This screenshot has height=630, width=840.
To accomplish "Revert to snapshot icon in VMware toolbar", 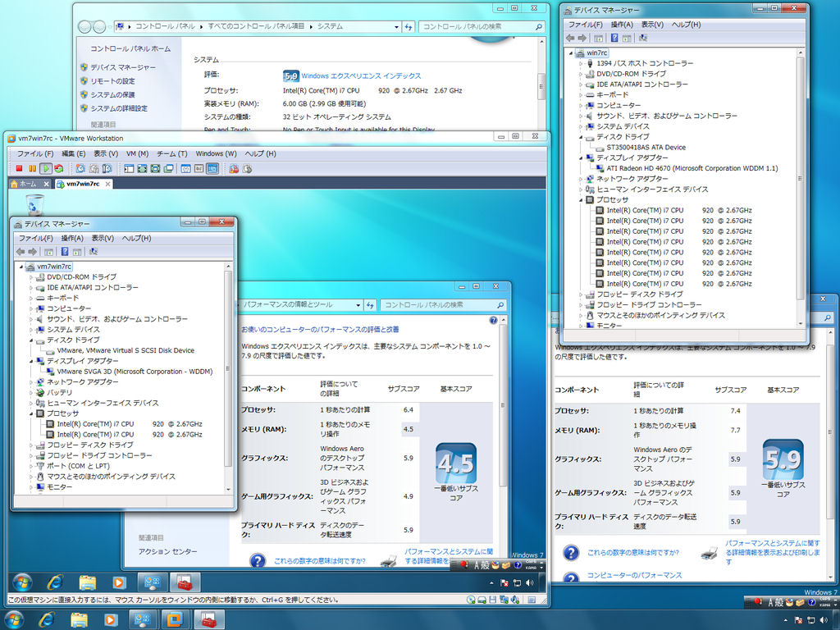I will click(94, 168).
